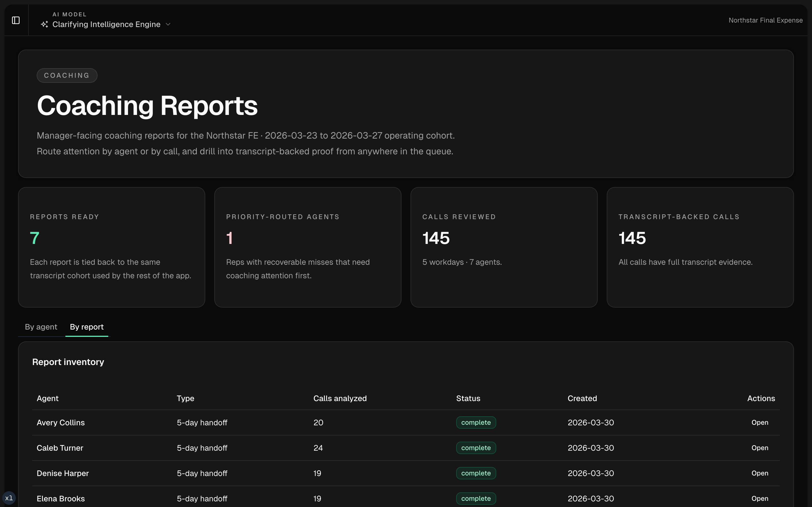Click Caleb Turner complete status badge
812x507 pixels.
[x=476, y=448]
